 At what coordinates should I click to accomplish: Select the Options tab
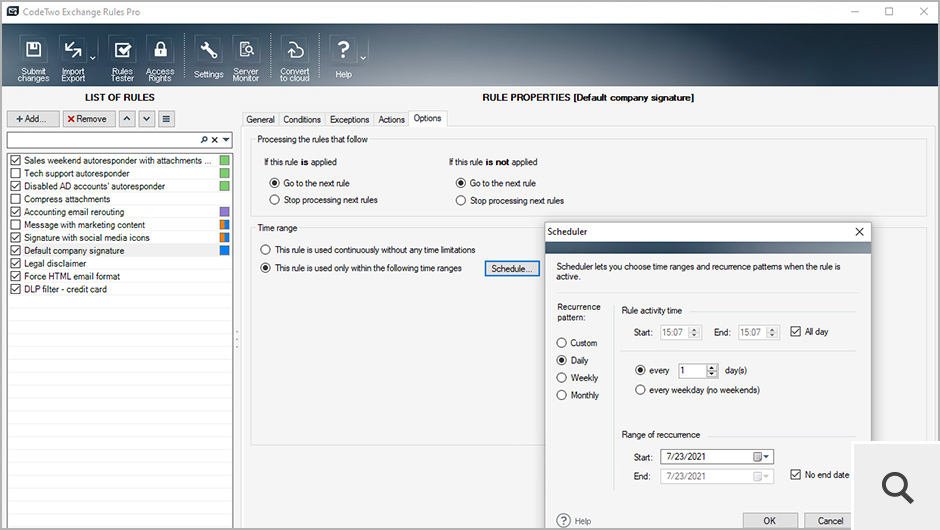pyautogui.click(x=427, y=119)
